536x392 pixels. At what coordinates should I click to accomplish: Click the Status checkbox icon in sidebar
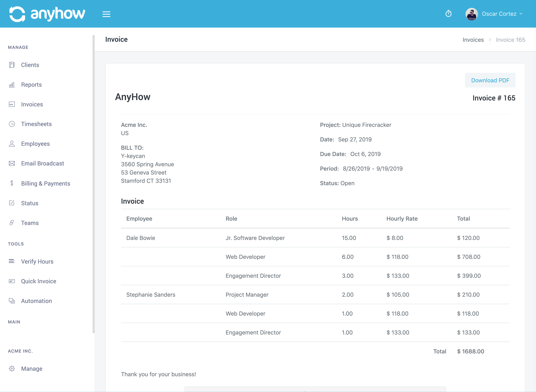(12, 203)
